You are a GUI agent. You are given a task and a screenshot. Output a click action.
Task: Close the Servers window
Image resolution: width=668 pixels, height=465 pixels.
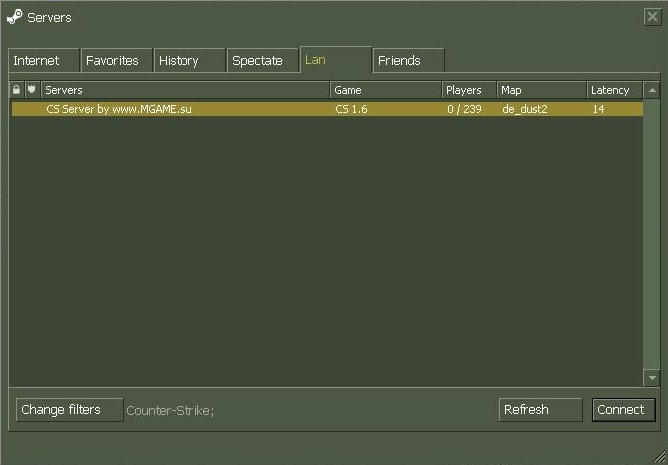click(652, 17)
